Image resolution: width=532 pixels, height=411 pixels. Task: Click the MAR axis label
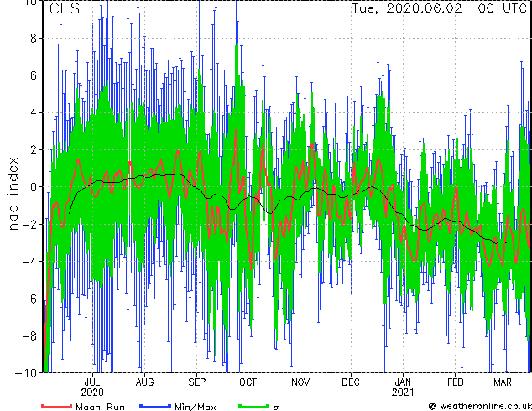coord(503,382)
